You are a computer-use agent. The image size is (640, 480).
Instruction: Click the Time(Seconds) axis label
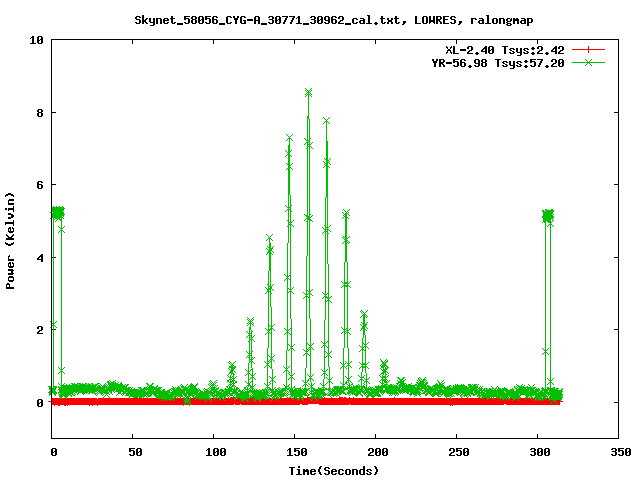(333, 471)
